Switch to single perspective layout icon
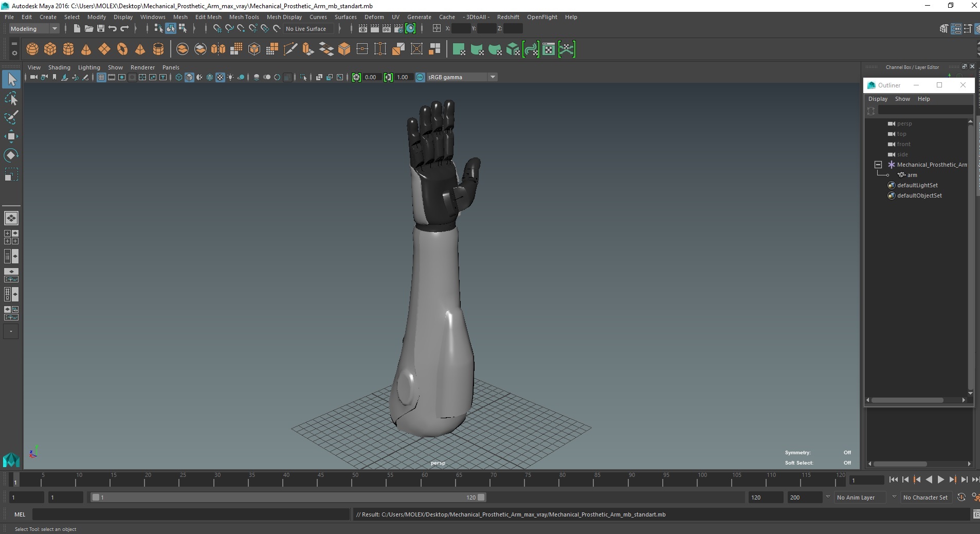This screenshot has height=534, width=980. [x=11, y=218]
